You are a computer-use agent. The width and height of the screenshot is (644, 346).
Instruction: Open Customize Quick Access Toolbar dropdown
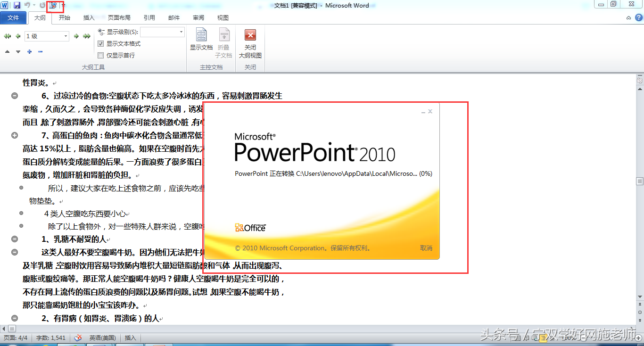pyautogui.click(x=63, y=5)
